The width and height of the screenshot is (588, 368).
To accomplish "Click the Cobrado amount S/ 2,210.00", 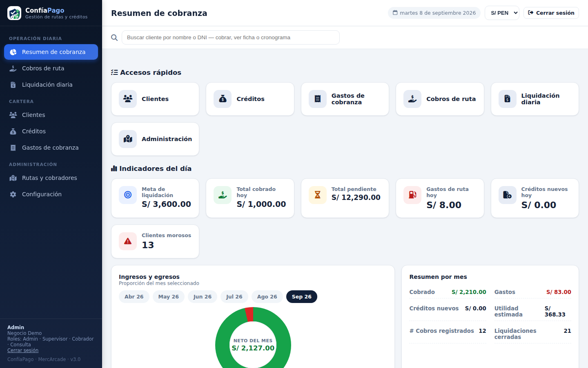I will 469,292.
